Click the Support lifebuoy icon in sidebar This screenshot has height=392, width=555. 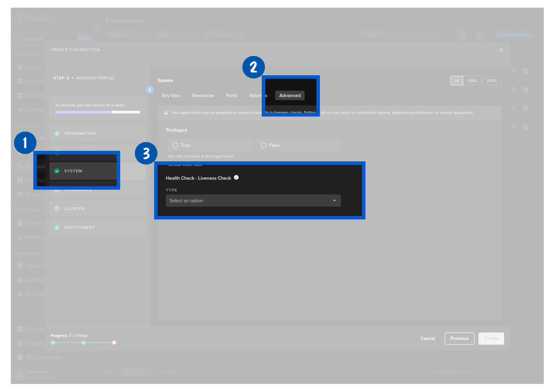20,343
